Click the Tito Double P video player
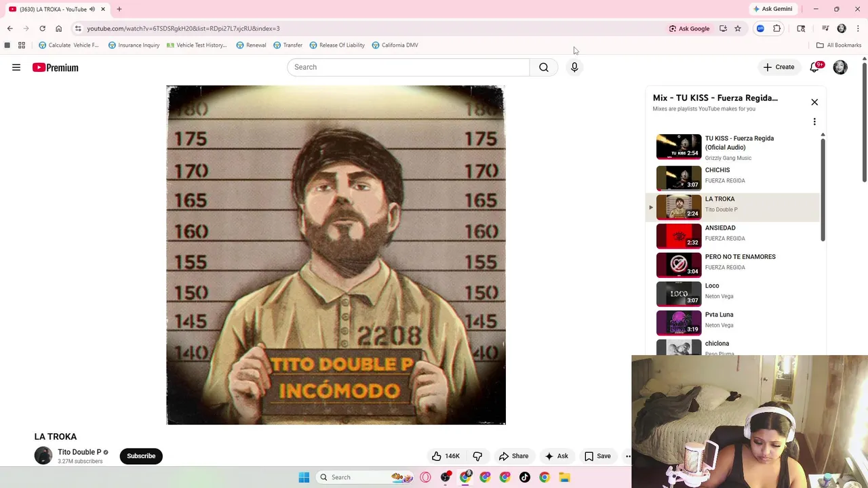868x488 pixels. 336,255
